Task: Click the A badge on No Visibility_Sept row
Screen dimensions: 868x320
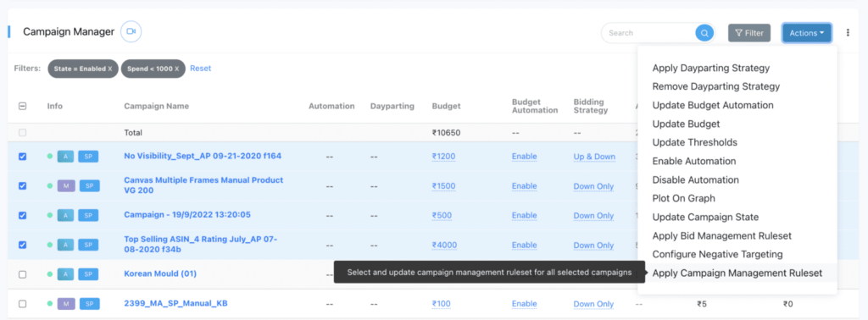Action: (x=65, y=157)
